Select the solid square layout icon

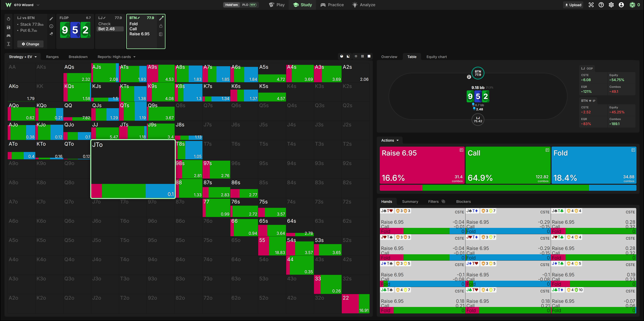click(369, 56)
